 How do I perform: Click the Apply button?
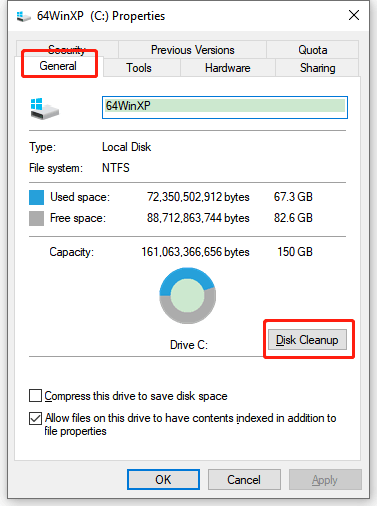325,479
